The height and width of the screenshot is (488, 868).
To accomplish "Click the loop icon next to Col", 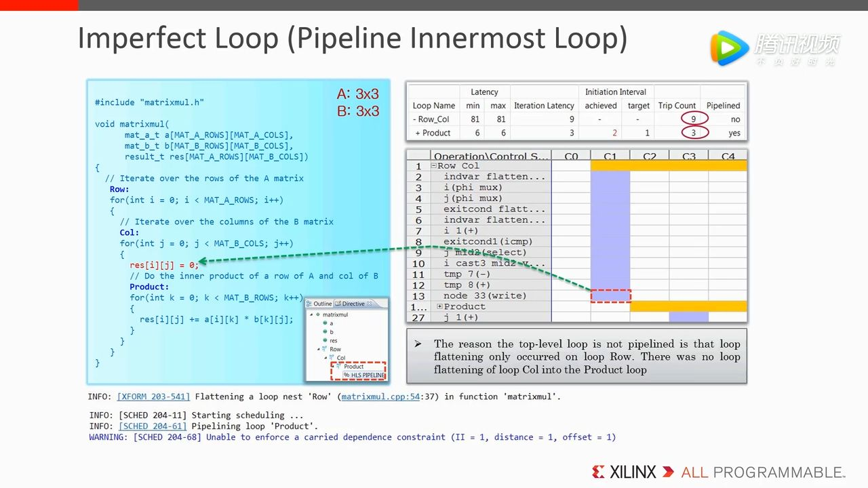I will click(x=332, y=358).
